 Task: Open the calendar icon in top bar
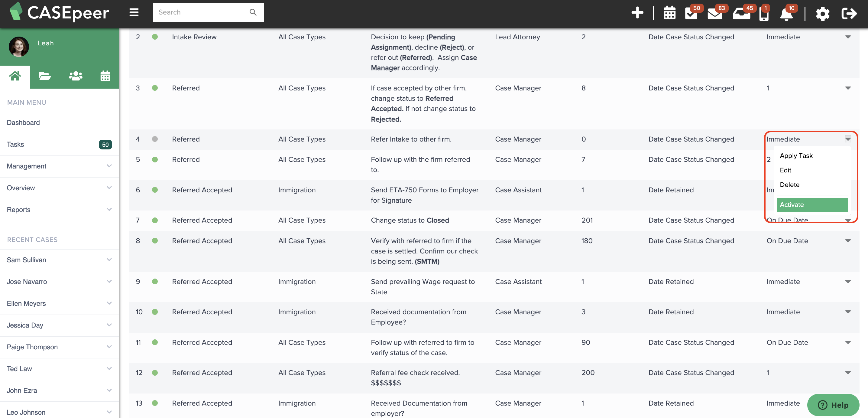[669, 13]
